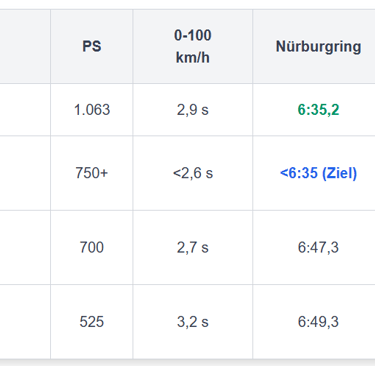The width and height of the screenshot is (375, 366).
Task: Click the PS column header
Action: 92,46
